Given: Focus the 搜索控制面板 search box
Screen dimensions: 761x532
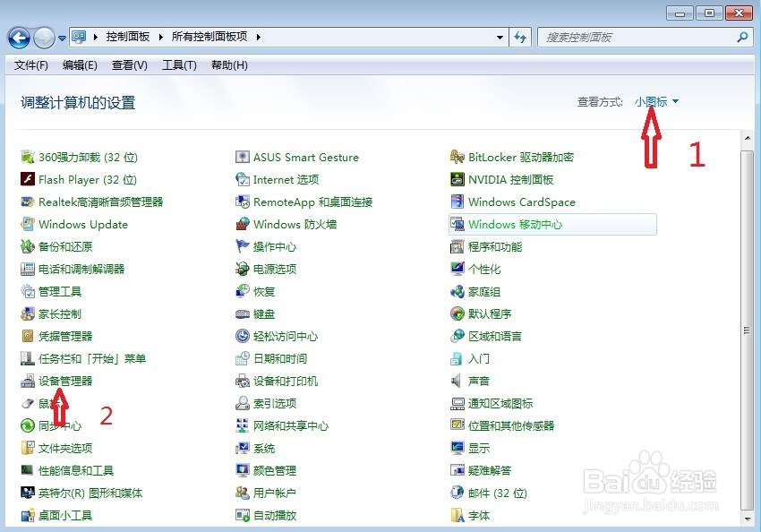Looking at the screenshot, I should (x=645, y=37).
